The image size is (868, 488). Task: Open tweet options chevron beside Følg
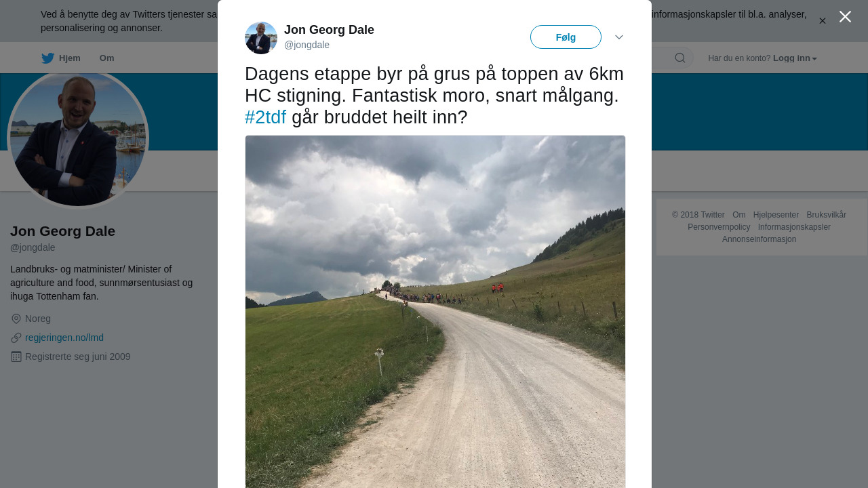click(619, 37)
